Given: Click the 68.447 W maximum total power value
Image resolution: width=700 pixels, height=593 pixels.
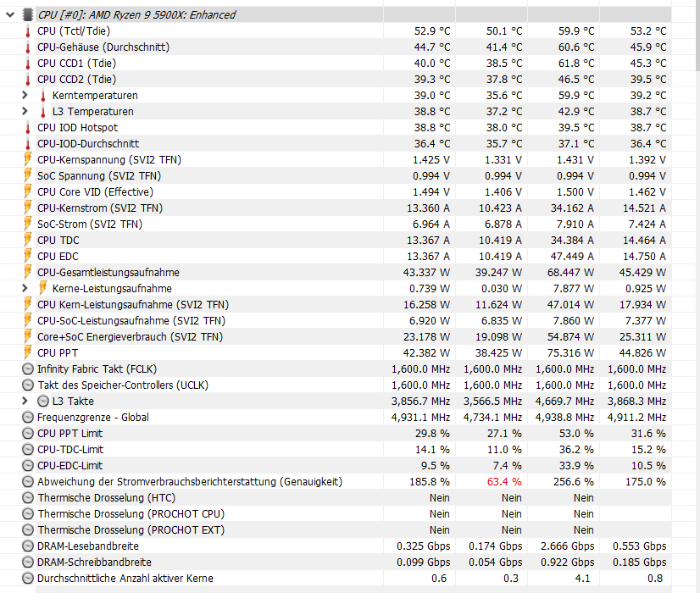Looking at the screenshot, I should 570,272.
